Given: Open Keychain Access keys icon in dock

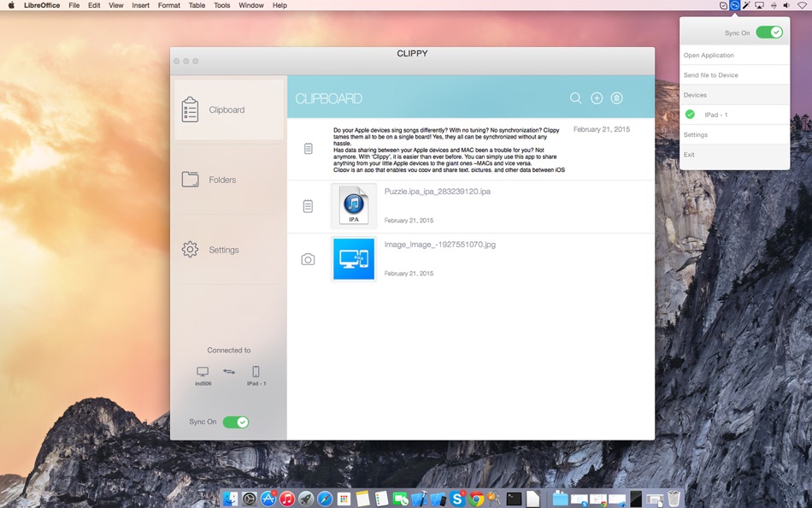Looking at the screenshot, I should [x=494, y=499].
